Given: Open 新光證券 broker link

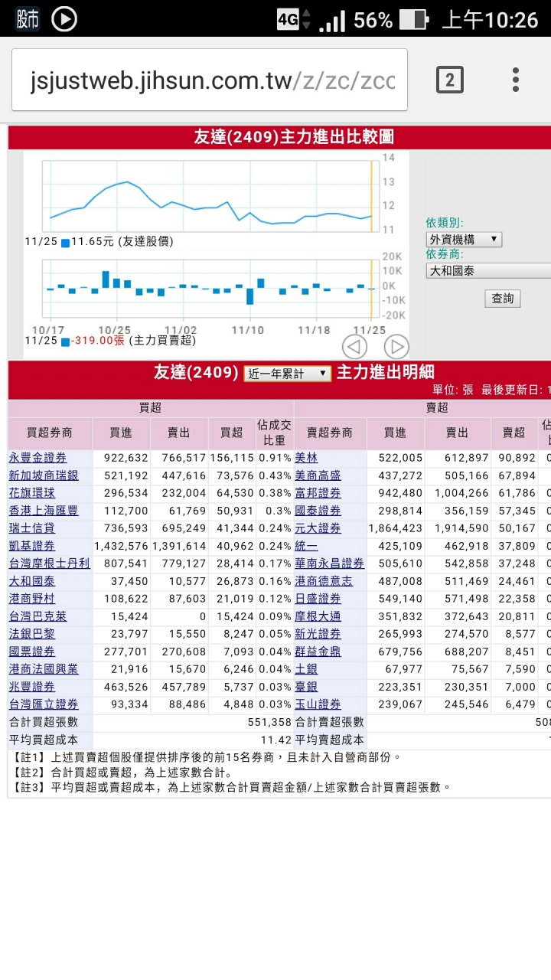Looking at the screenshot, I should [318, 634].
